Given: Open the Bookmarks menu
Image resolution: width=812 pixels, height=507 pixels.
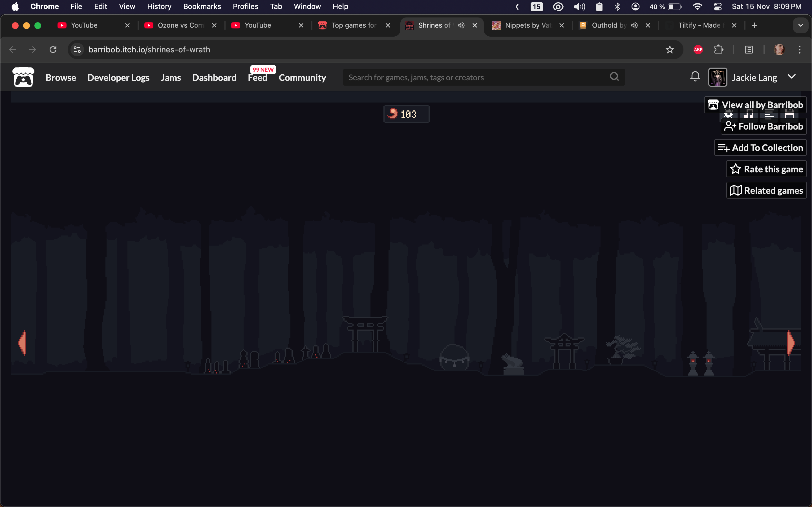Looking at the screenshot, I should [202, 7].
